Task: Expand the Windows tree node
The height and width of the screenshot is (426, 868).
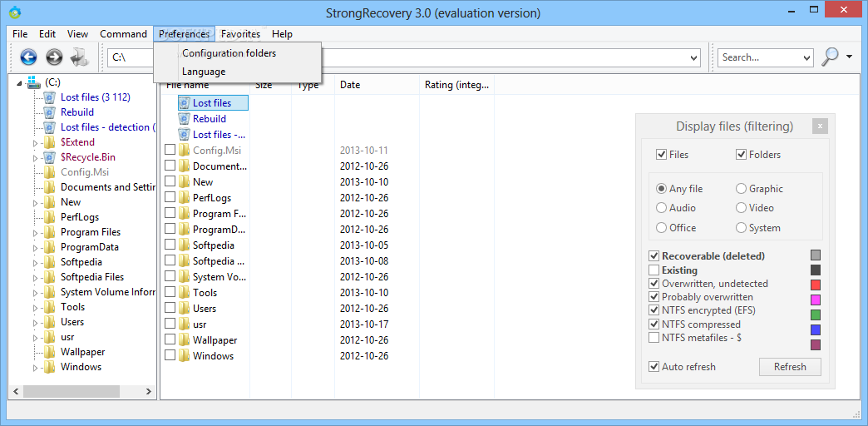Action: [x=36, y=367]
